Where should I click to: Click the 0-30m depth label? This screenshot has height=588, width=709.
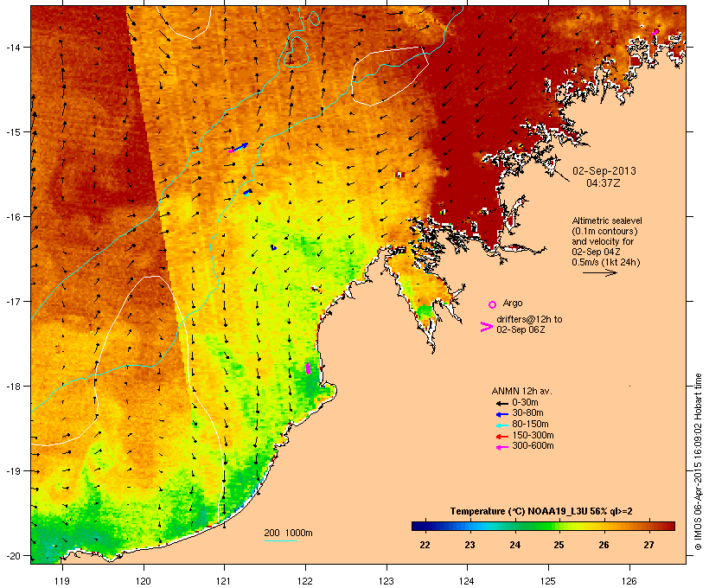(525, 403)
